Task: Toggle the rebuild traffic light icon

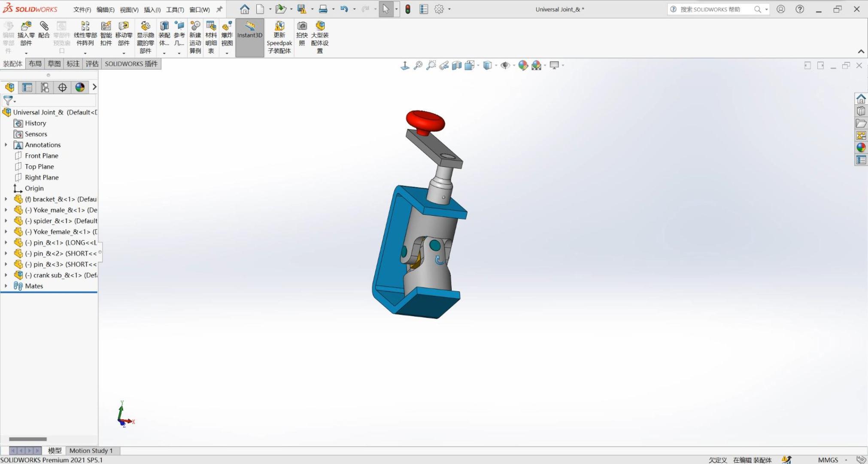Action: tap(407, 9)
